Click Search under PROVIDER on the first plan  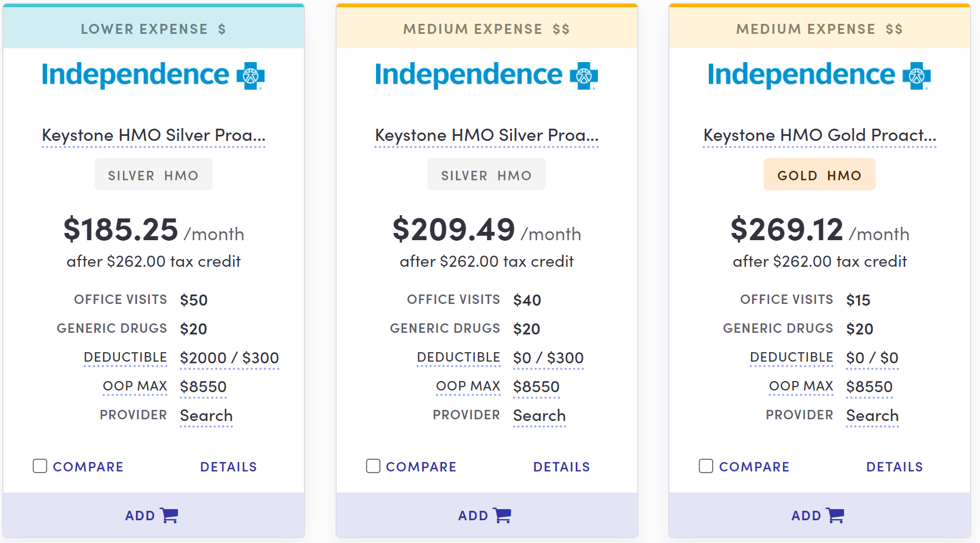click(x=206, y=415)
